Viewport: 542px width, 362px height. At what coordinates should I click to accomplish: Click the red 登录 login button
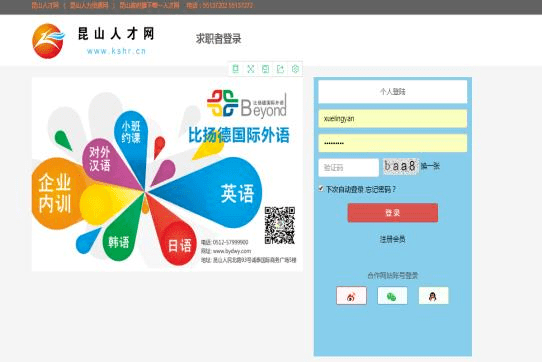(393, 213)
